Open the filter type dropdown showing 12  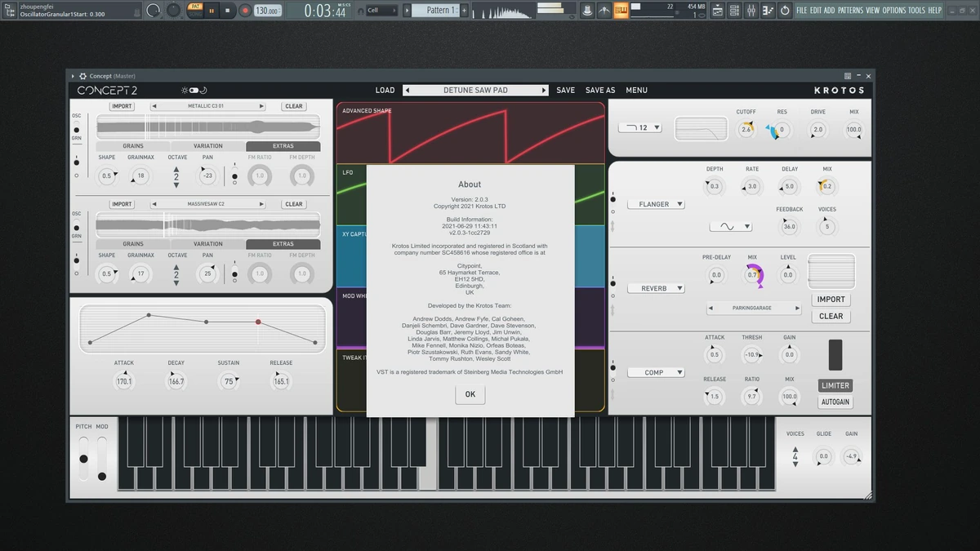(639, 128)
